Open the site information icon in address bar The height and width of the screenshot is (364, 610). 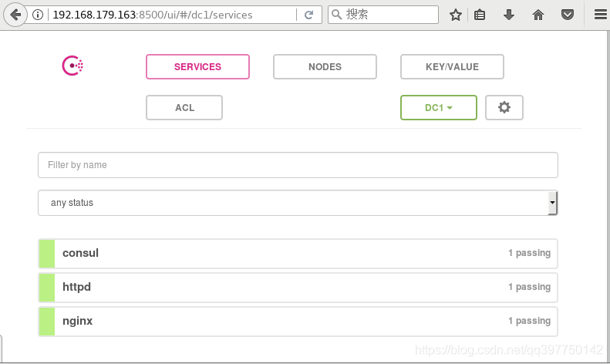pyautogui.click(x=38, y=15)
